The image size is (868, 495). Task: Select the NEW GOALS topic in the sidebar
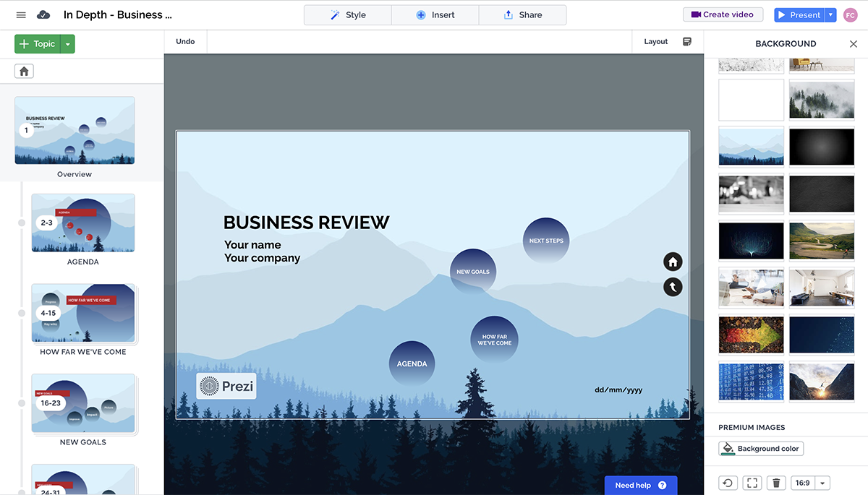(x=83, y=404)
